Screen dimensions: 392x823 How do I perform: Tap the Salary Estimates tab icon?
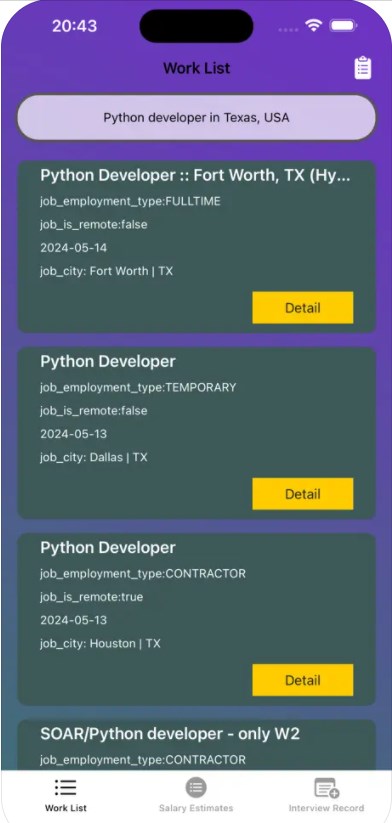[196, 787]
